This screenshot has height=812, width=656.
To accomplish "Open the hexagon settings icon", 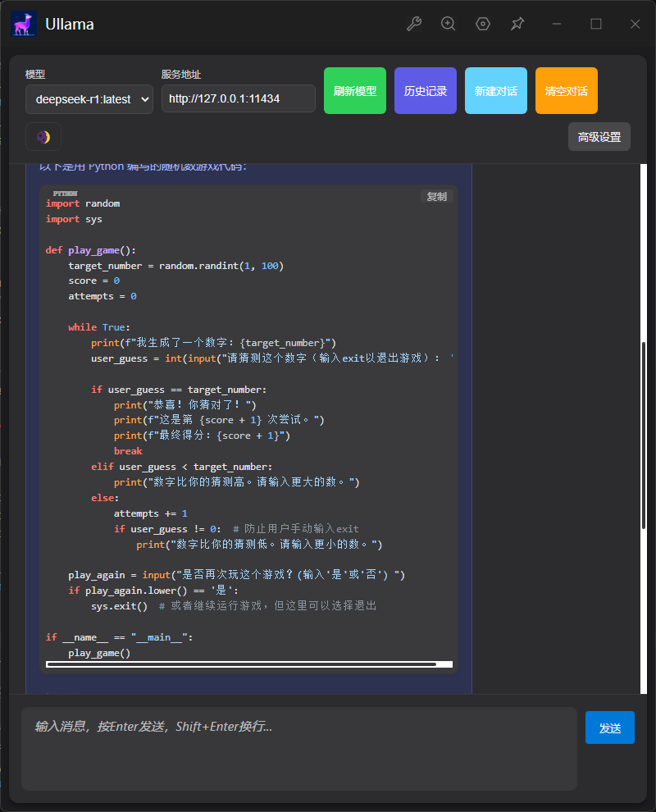I will tap(483, 24).
